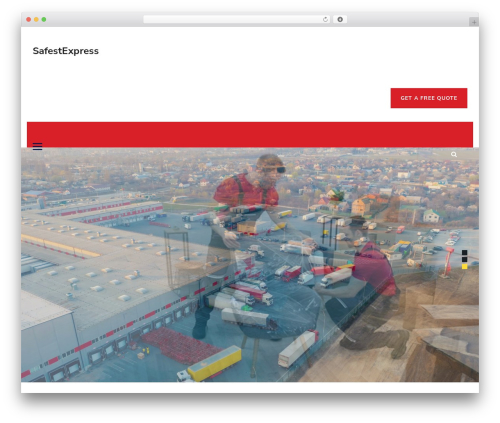Select the second black slider dot
The image size is (500, 423).
464,259
